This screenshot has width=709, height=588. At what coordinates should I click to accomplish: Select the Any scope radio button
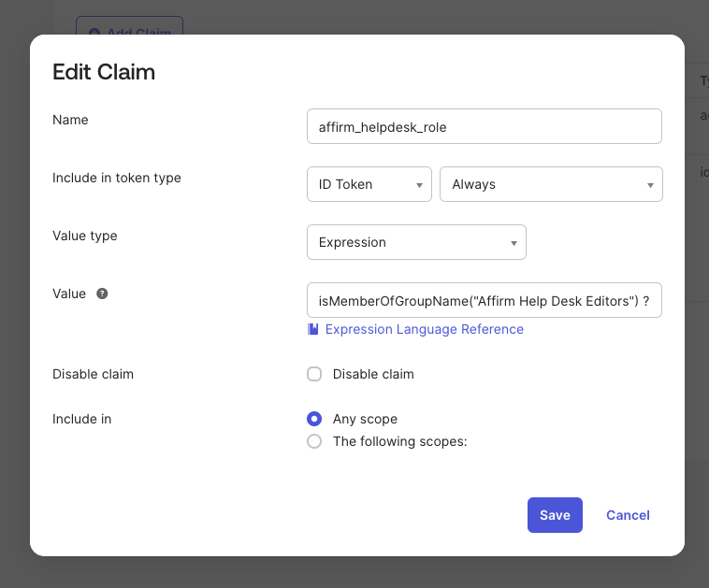314,419
